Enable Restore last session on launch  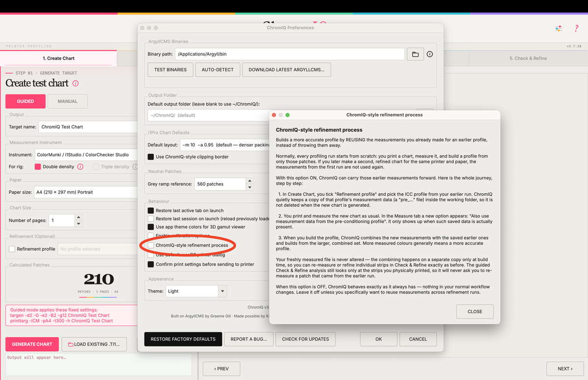[x=151, y=218]
